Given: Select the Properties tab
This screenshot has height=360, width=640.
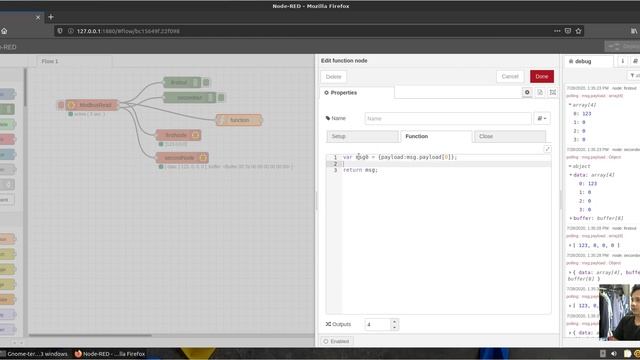Looking at the screenshot, I should pyautogui.click(x=356, y=93).
